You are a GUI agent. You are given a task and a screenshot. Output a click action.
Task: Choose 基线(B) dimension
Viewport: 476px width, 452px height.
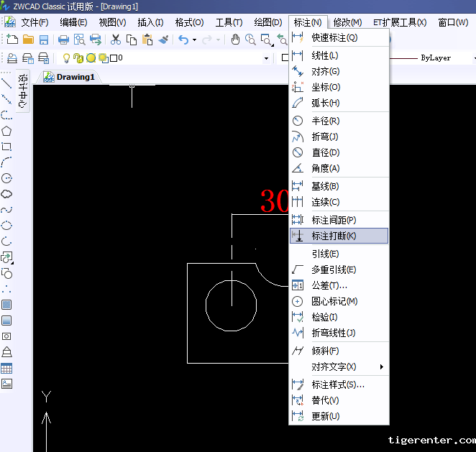339,186
